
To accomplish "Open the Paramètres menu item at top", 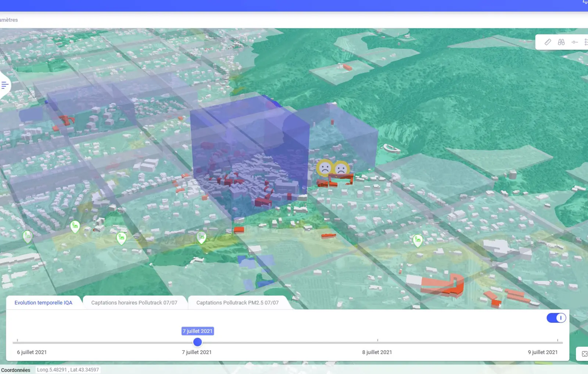I will [9, 20].
